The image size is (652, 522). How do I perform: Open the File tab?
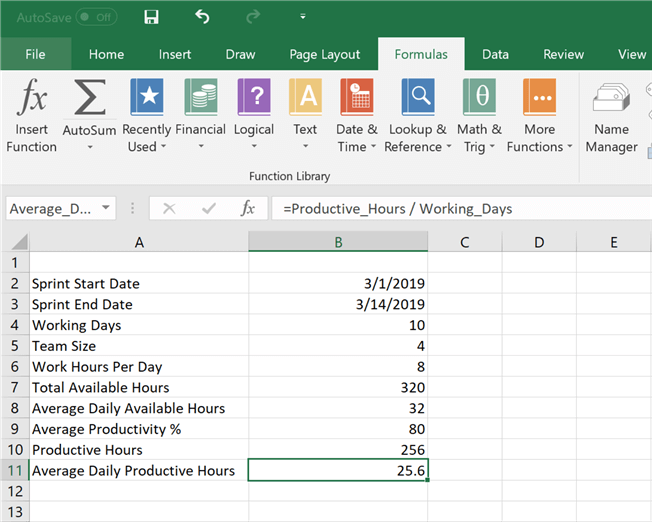(x=35, y=55)
